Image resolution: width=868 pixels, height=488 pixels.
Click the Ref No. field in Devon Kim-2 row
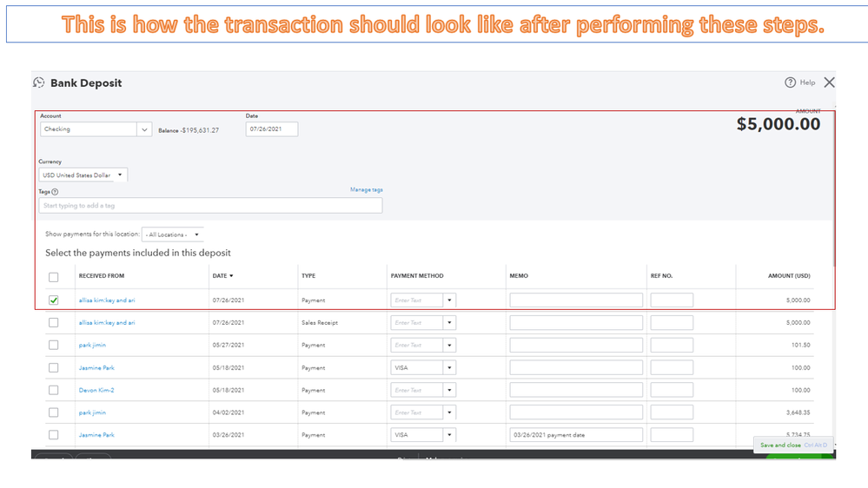672,390
